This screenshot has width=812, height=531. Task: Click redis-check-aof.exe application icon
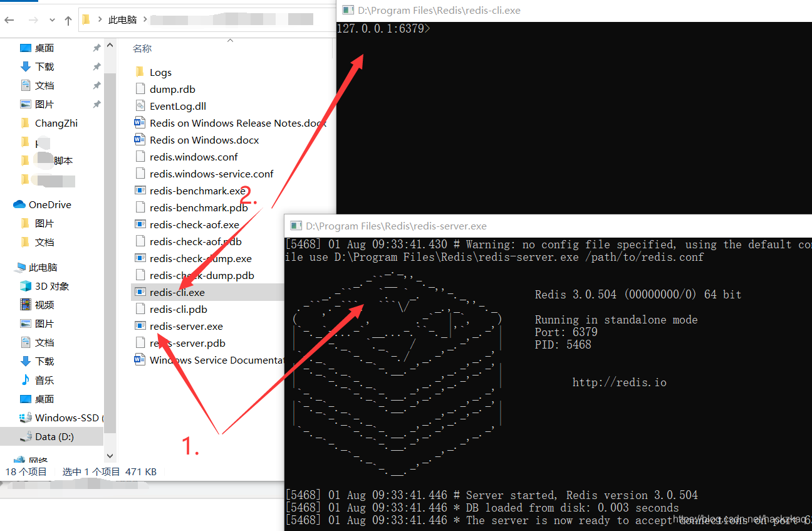pos(140,224)
